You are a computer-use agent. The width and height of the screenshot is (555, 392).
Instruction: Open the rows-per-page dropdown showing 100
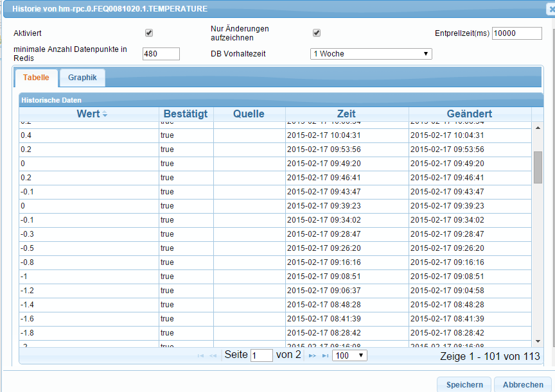[x=349, y=355]
